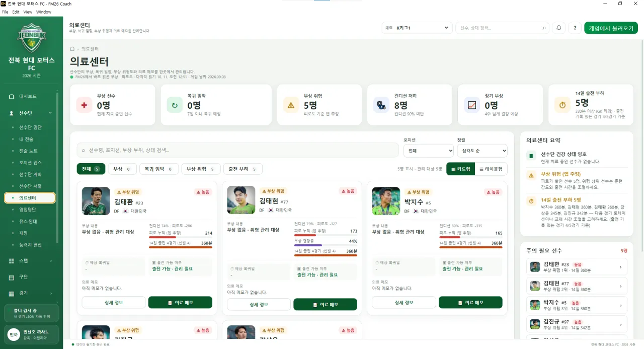Image resolution: width=644 pixels, height=349 pixels.
Task: Open 상세 정보 for 김태환
Action: point(114,303)
